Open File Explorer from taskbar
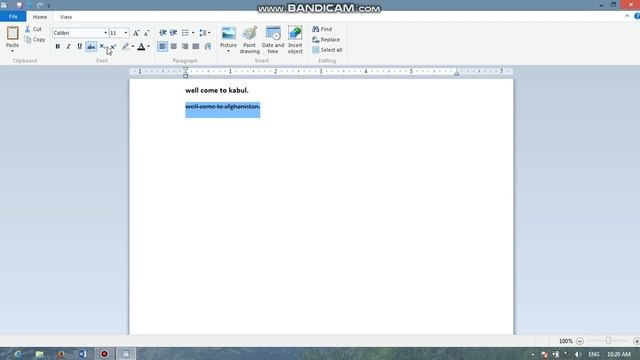 point(40,354)
